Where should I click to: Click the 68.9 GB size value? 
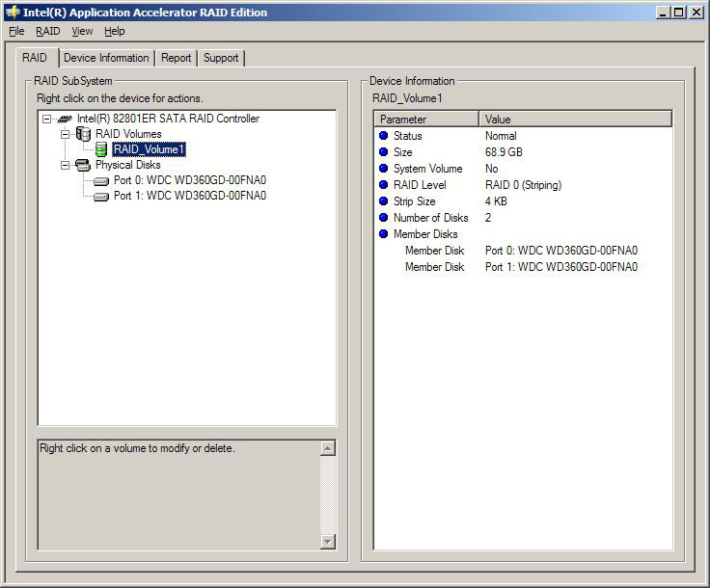504,152
